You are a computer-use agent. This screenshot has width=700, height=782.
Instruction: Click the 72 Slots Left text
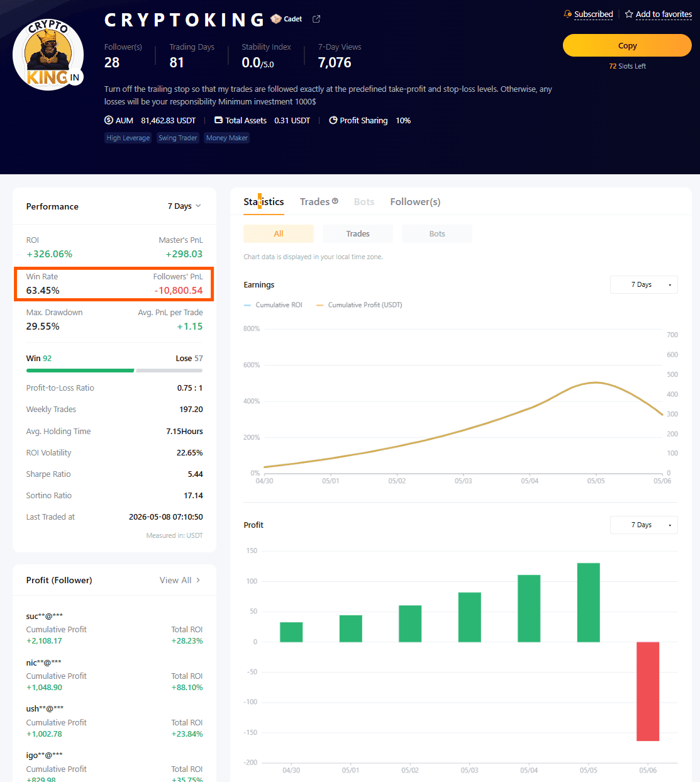(x=627, y=66)
